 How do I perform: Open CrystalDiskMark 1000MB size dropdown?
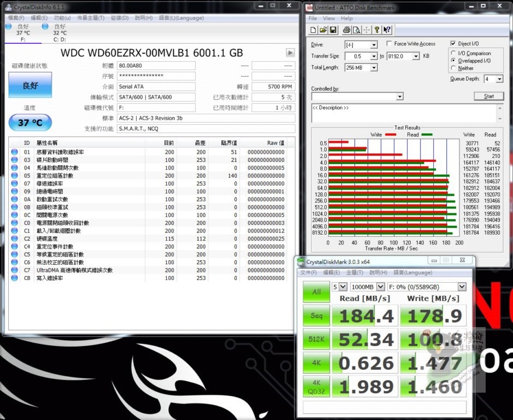[381, 287]
